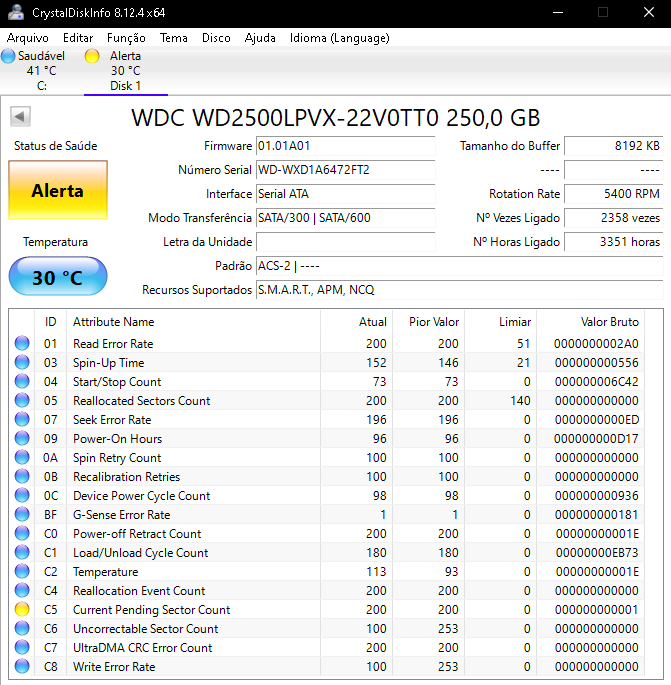Click the transfer mode field SATA/300 | SATA/600

point(345,218)
